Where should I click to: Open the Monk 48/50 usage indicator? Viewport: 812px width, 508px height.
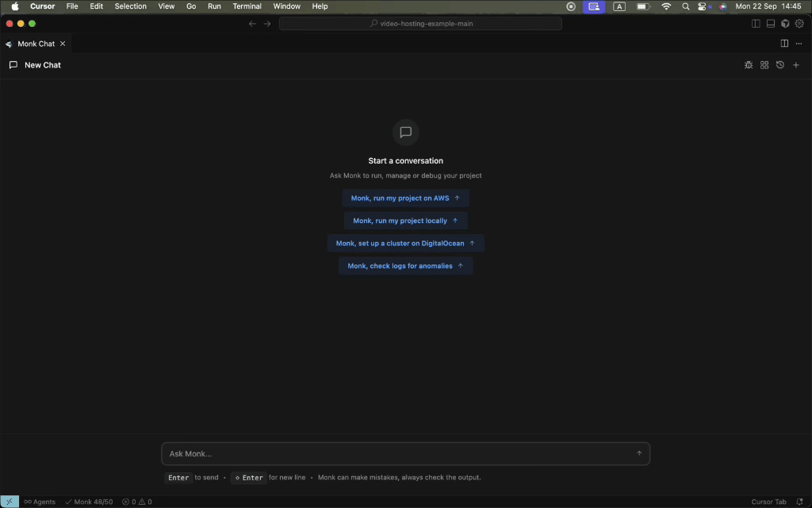coord(88,502)
